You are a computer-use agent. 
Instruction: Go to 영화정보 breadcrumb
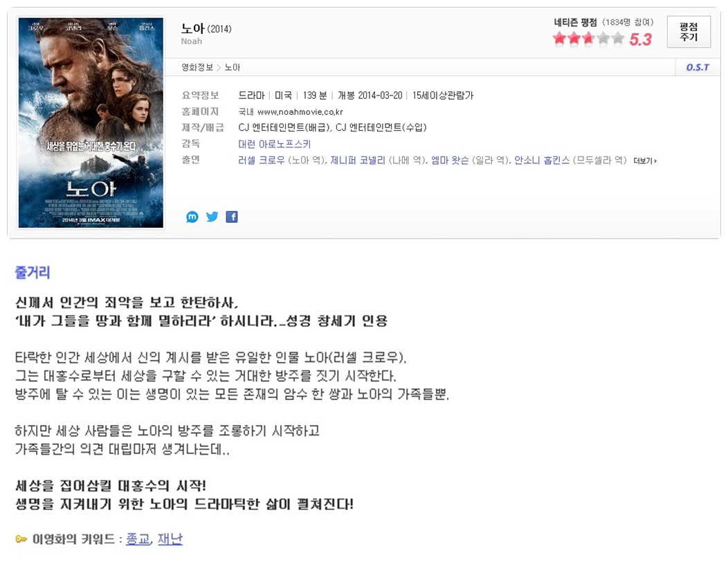pyautogui.click(x=197, y=67)
